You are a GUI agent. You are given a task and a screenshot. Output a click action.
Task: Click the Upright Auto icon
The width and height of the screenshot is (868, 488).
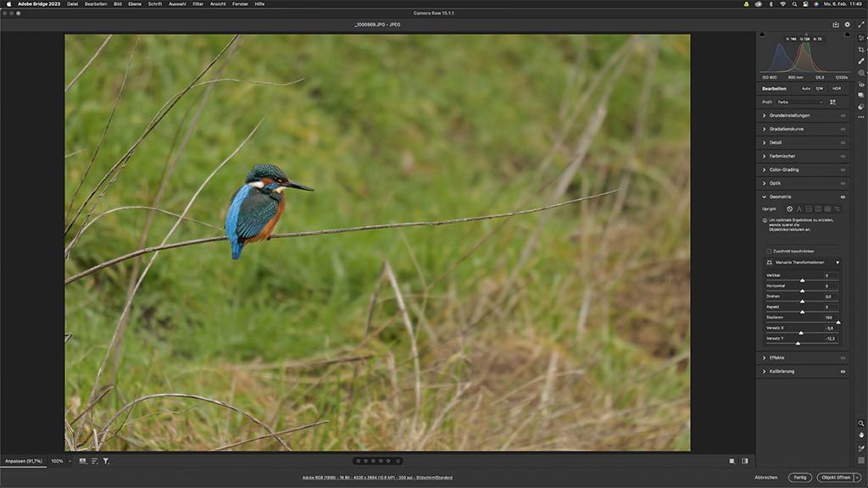click(798, 208)
